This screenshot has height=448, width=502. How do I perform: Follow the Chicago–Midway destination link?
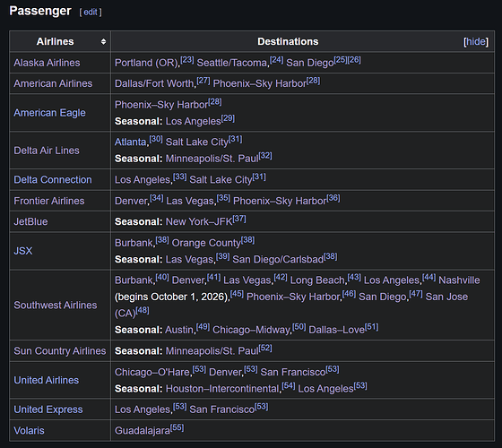click(251, 330)
